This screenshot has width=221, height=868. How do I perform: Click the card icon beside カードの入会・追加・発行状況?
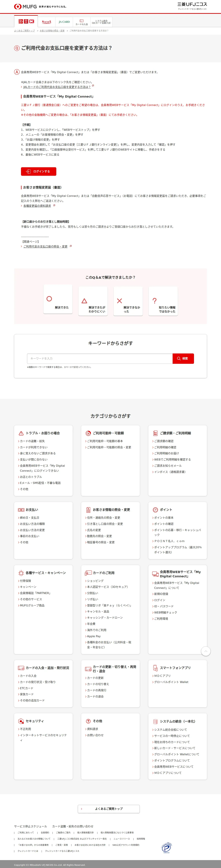(x=21, y=668)
